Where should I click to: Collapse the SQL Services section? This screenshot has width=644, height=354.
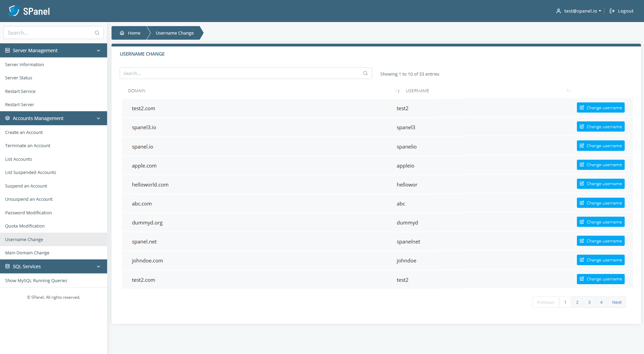point(98,267)
